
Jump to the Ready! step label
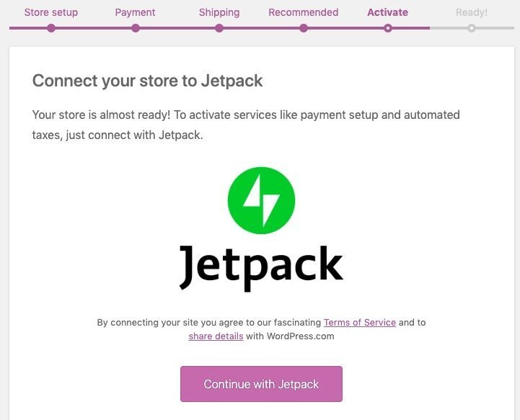(x=472, y=12)
